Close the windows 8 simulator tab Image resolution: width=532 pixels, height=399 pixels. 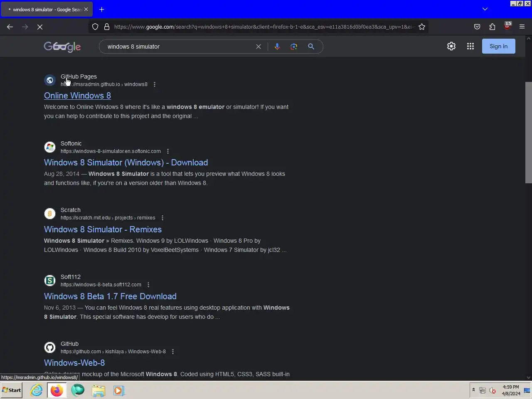tap(86, 9)
